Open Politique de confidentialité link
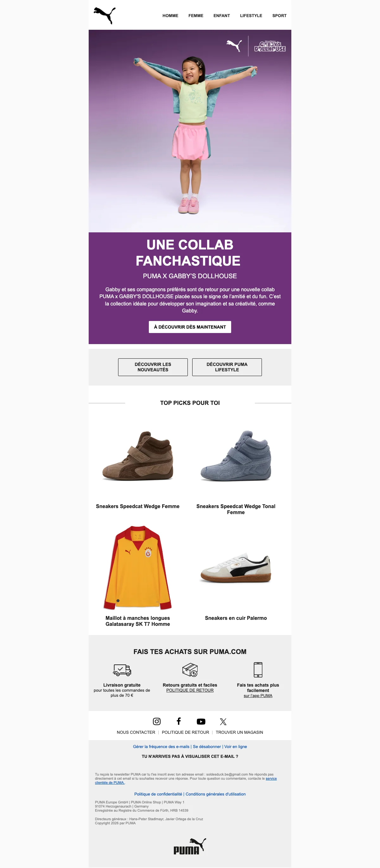 point(158,794)
